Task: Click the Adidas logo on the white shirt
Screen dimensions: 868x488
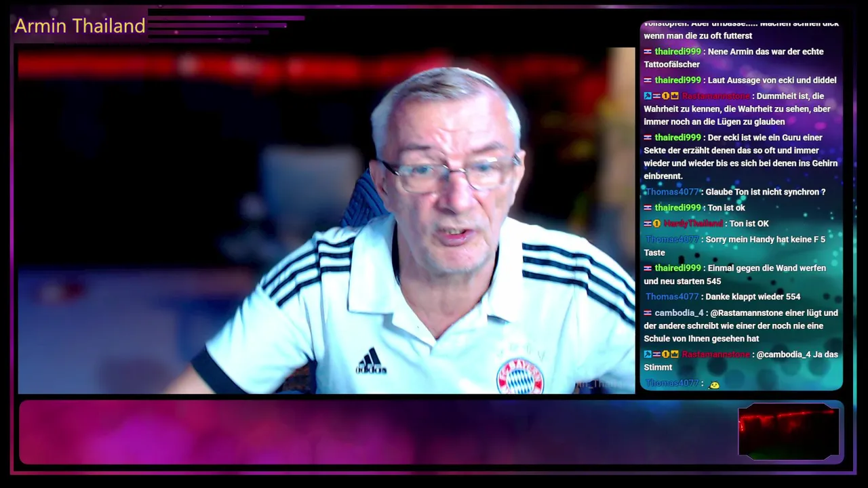Action: click(370, 361)
